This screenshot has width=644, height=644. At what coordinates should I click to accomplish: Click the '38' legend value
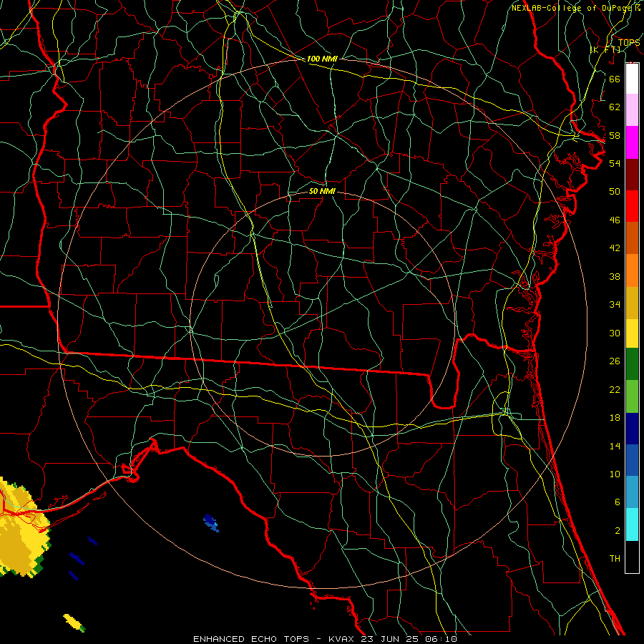(x=615, y=276)
